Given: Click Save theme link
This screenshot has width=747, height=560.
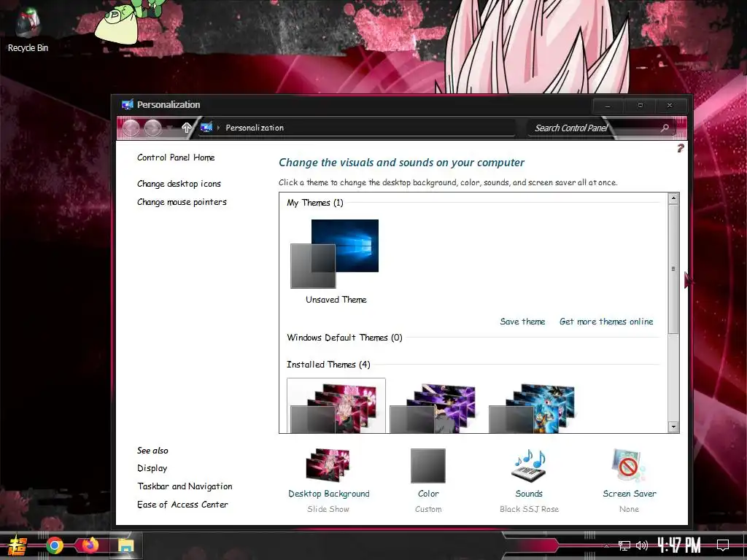Looking at the screenshot, I should click(x=522, y=322).
